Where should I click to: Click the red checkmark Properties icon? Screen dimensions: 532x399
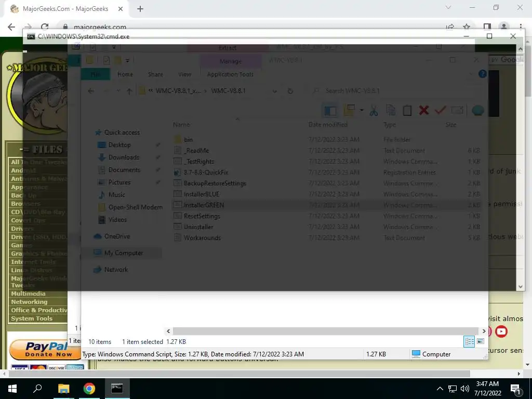click(x=441, y=110)
